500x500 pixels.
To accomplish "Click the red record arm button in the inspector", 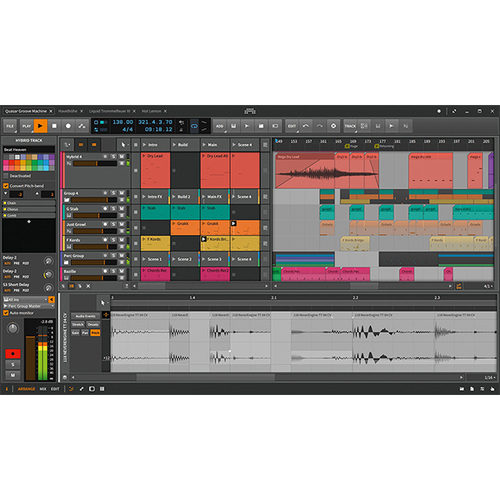I will pos(13,353).
